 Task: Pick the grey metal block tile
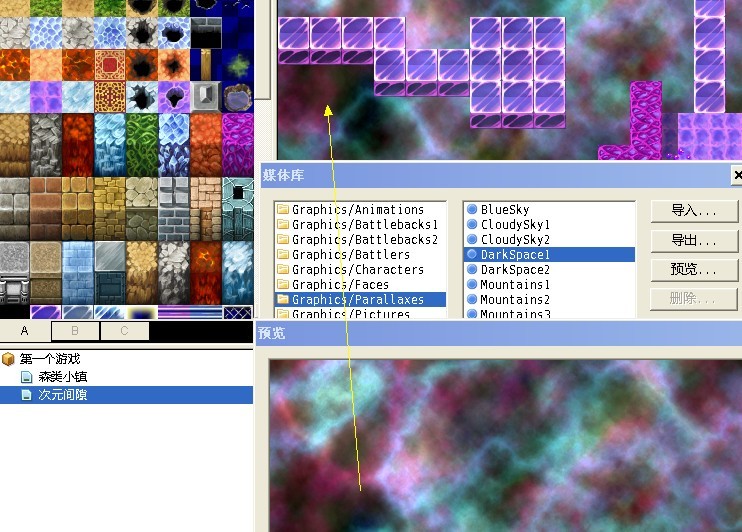point(206,97)
